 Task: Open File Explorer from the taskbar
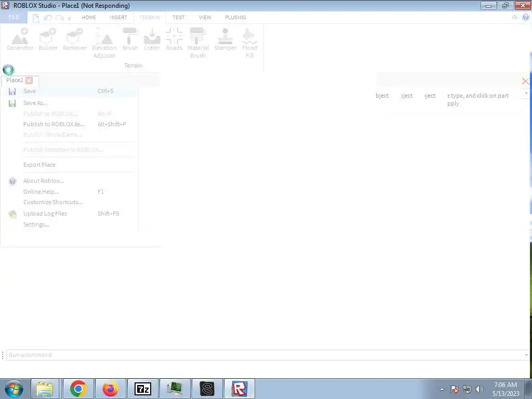point(45,389)
